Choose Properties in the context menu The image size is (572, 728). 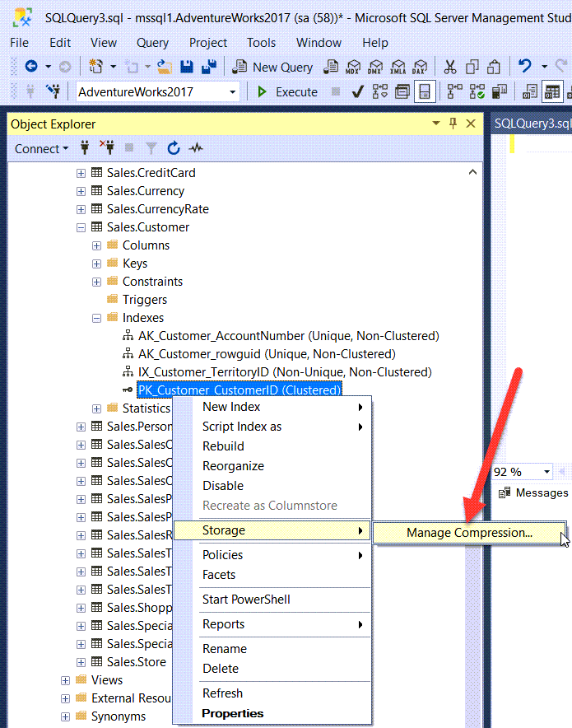(x=272, y=713)
